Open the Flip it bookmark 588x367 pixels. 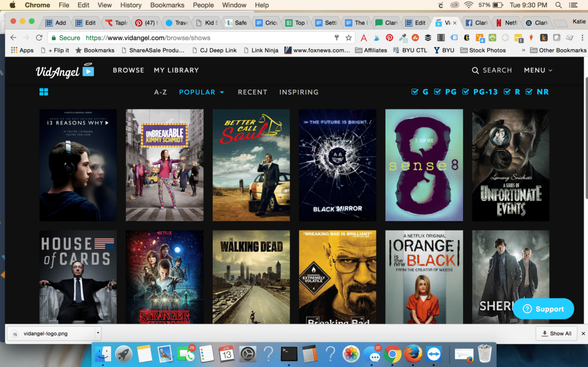pyautogui.click(x=55, y=50)
